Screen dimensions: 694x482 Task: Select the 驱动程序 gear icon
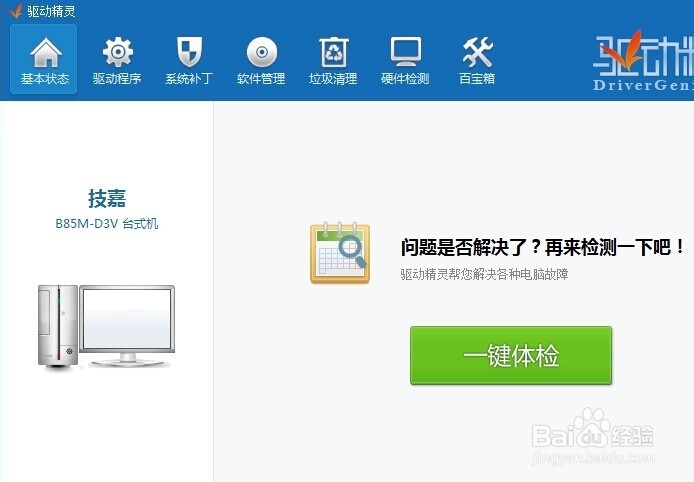(117, 52)
